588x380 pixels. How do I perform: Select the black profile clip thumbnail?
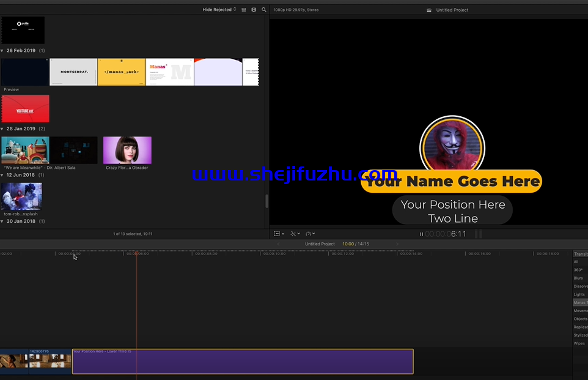[x=23, y=30]
